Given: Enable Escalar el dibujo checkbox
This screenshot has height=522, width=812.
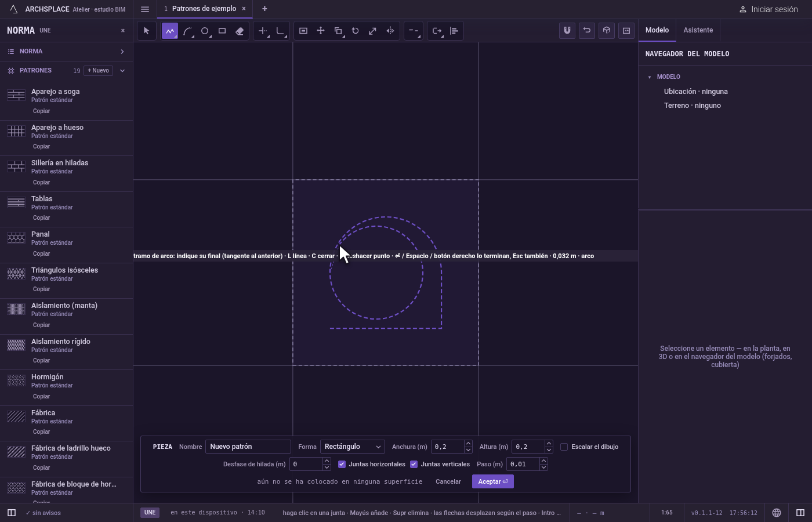Looking at the screenshot, I should 564,447.
